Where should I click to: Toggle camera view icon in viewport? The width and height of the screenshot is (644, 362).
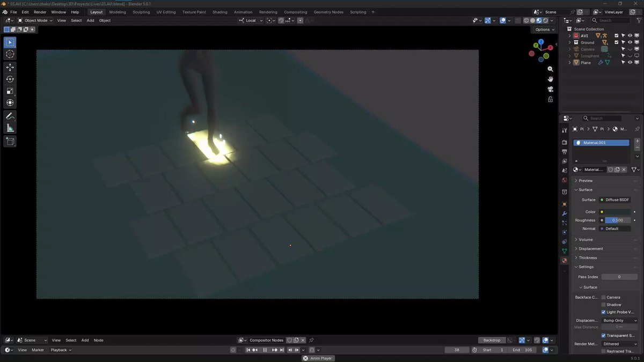coord(550,89)
